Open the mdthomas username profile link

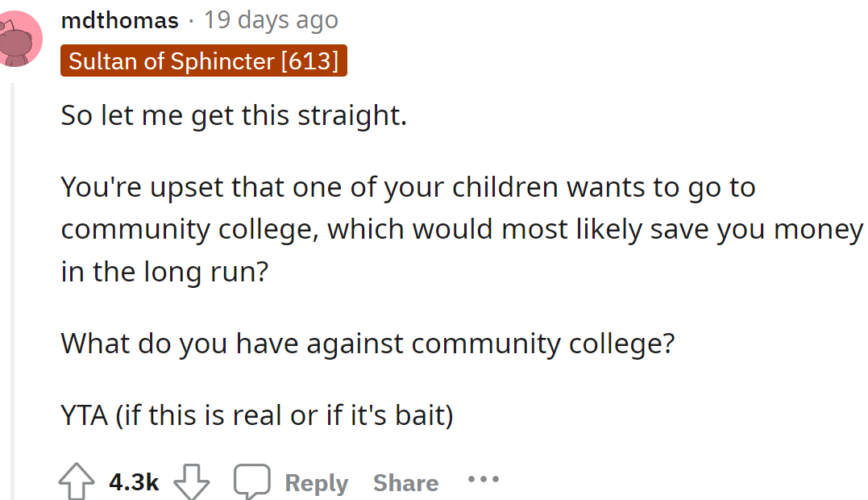(119, 20)
